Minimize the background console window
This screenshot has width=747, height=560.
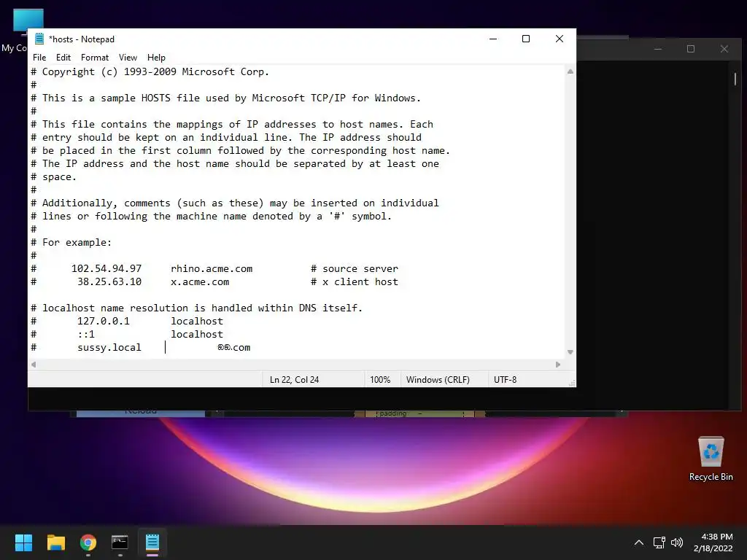(x=658, y=49)
